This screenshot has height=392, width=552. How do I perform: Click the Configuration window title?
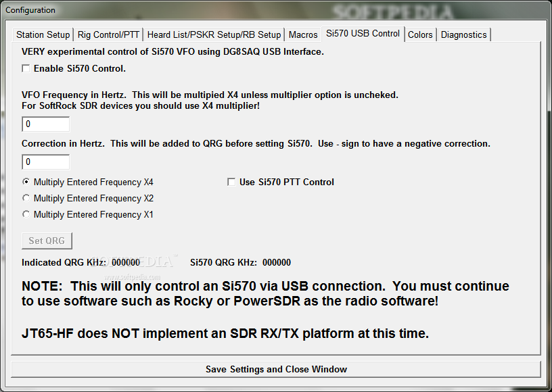click(x=30, y=10)
